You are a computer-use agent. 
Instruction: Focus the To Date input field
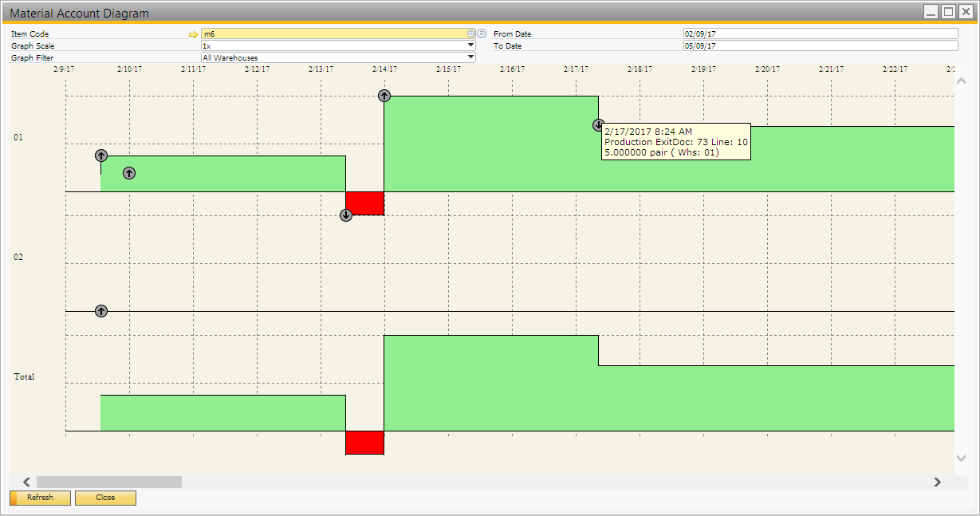coord(820,46)
